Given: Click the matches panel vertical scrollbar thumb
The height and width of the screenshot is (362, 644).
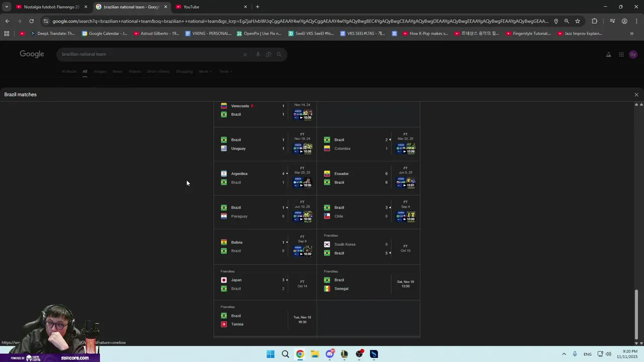Looking at the screenshot, I should (636, 314).
